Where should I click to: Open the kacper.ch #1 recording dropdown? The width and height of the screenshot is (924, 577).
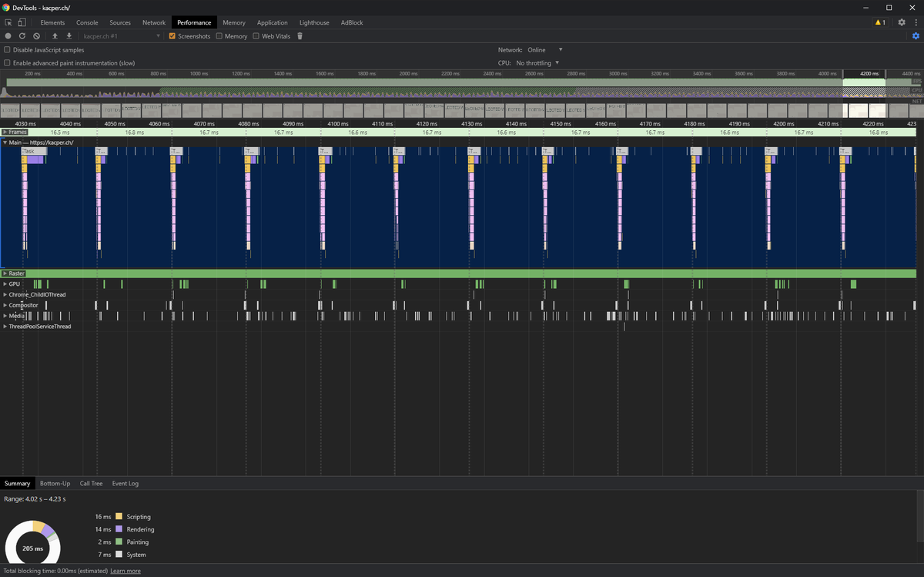click(x=122, y=36)
